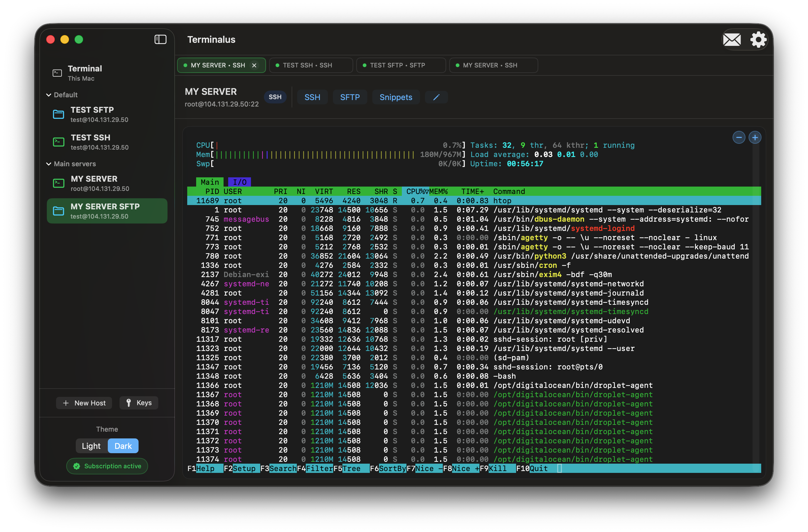The height and width of the screenshot is (532, 808).
Task: Switch theme to Light
Action: point(91,446)
